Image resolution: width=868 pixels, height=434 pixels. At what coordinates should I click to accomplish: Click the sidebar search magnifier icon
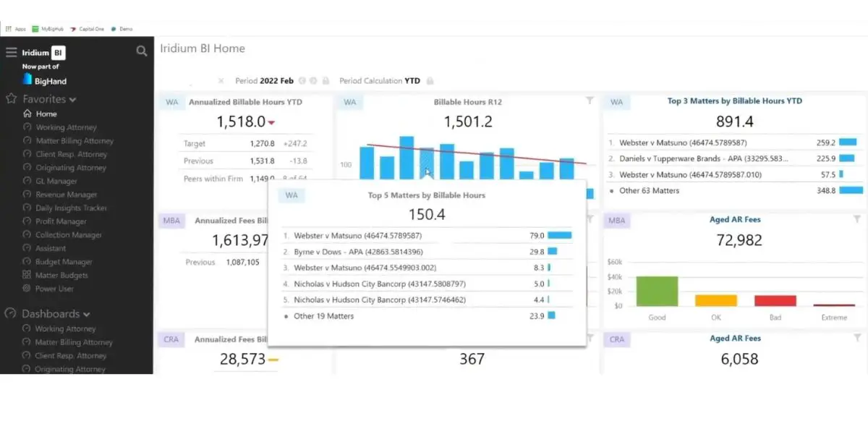tap(142, 51)
